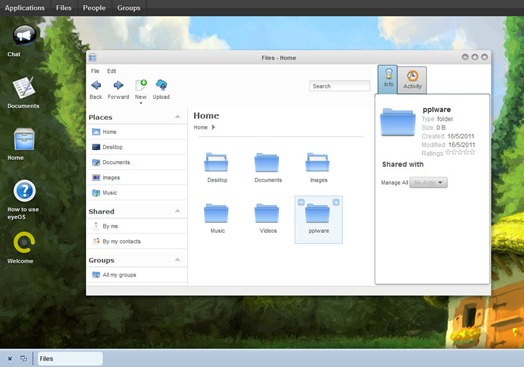Open the Groups top menu
This screenshot has height=367, width=524.
tap(129, 8)
